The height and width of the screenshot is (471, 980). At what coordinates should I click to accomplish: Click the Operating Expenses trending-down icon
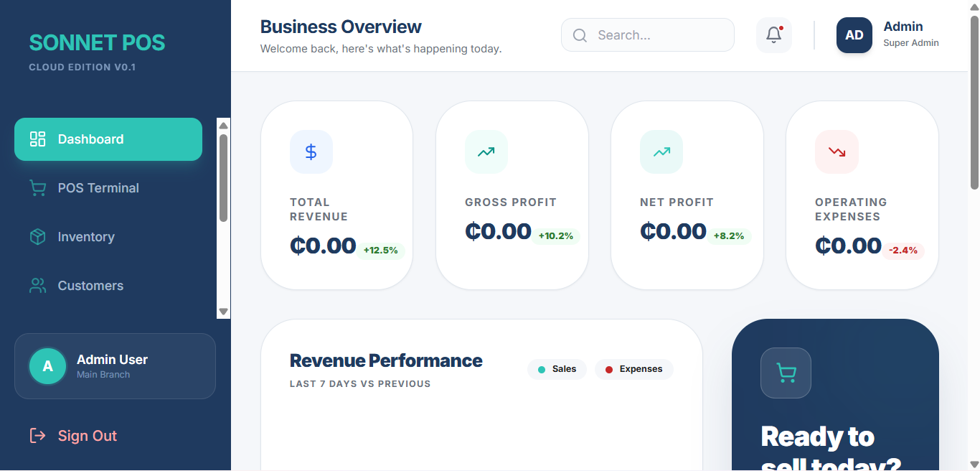836,151
